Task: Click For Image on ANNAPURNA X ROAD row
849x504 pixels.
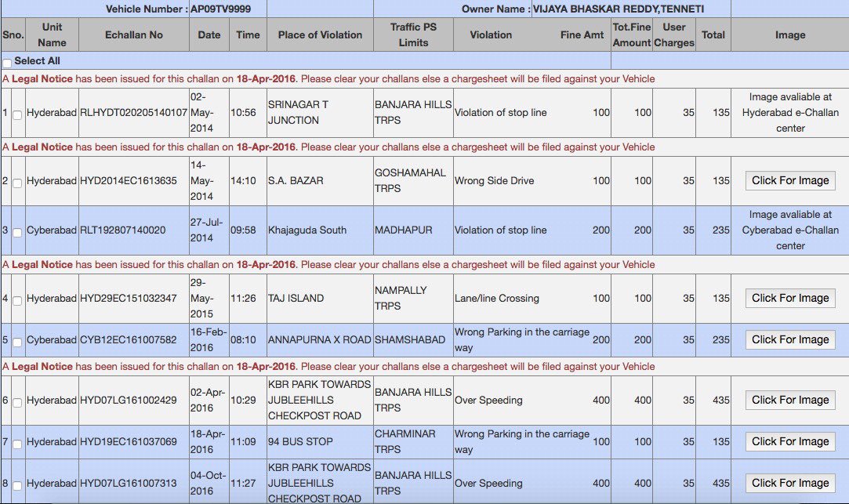Action: point(790,340)
